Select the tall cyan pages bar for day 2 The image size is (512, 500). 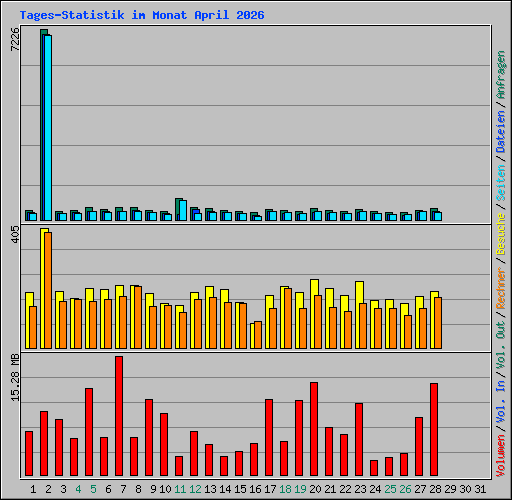coord(48,128)
